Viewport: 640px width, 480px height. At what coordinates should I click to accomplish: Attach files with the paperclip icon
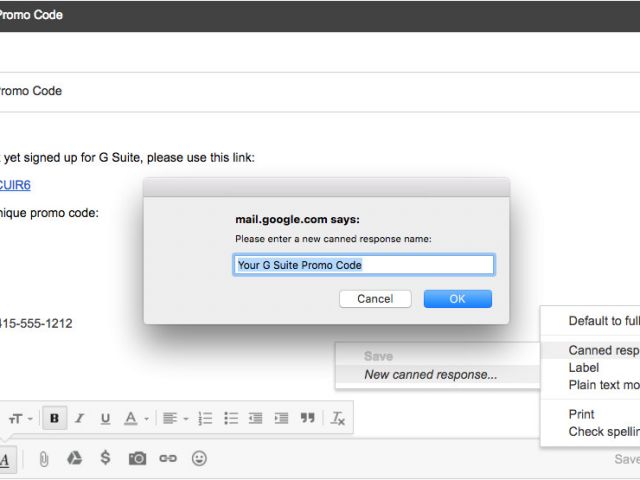click(x=44, y=459)
